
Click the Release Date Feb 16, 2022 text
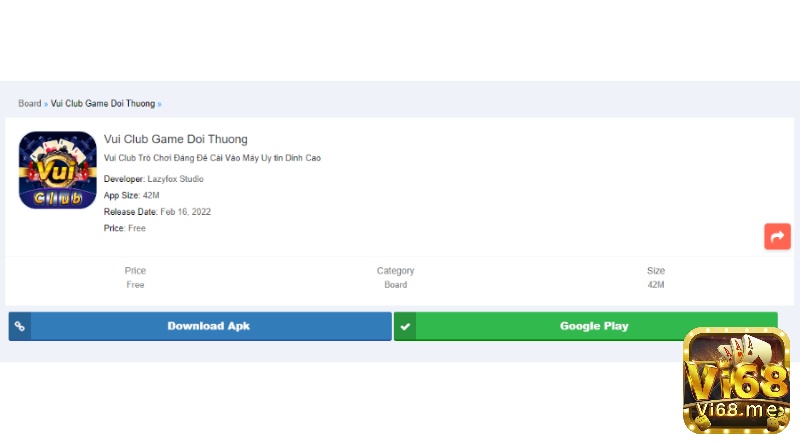point(157,212)
